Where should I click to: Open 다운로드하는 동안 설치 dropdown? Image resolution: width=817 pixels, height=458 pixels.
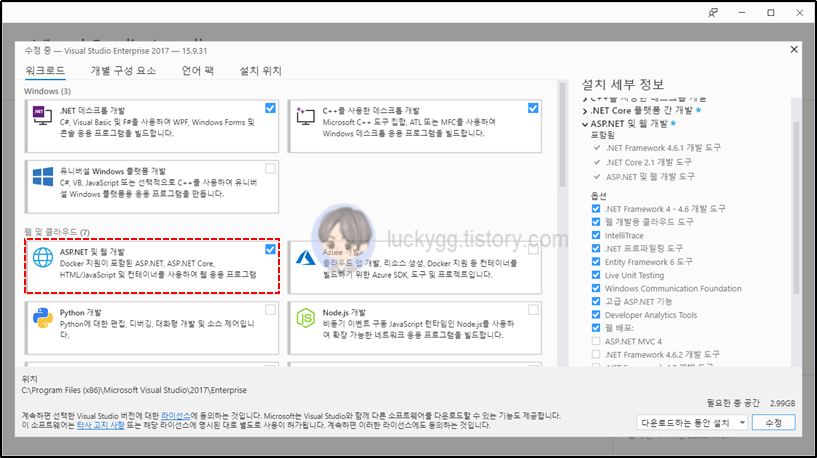click(x=692, y=423)
